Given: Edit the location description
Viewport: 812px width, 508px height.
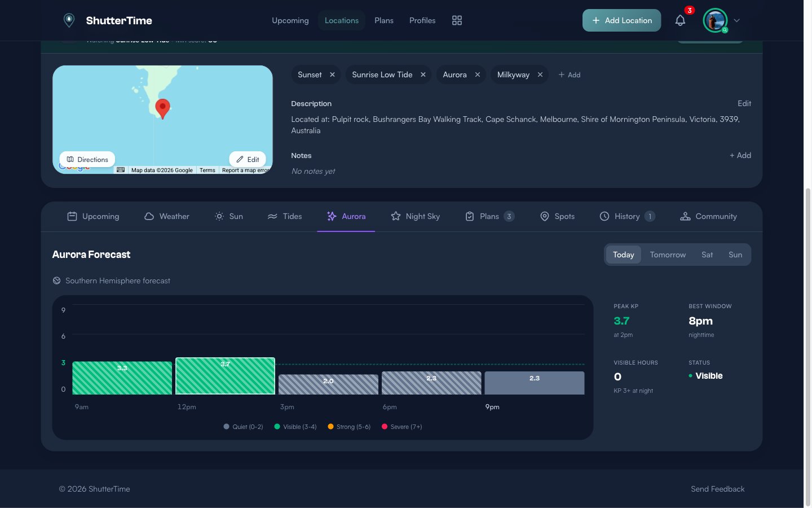Looking at the screenshot, I should click(x=744, y=103).
